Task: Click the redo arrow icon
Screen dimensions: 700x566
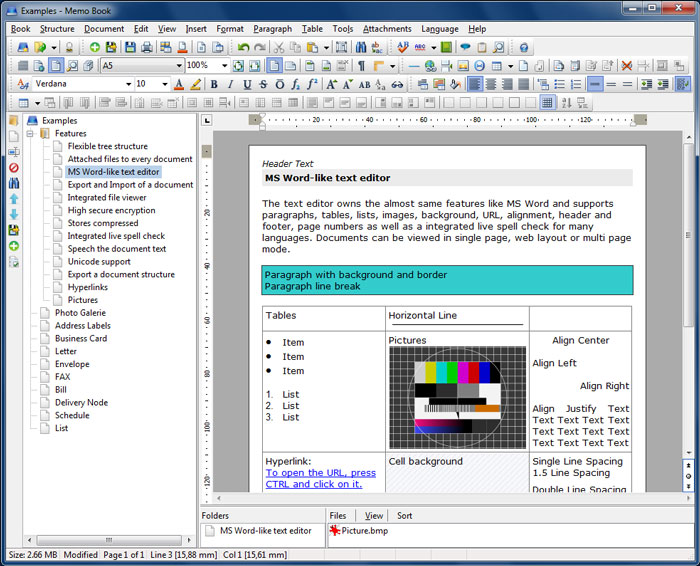Action: click(x=259, y=47)
